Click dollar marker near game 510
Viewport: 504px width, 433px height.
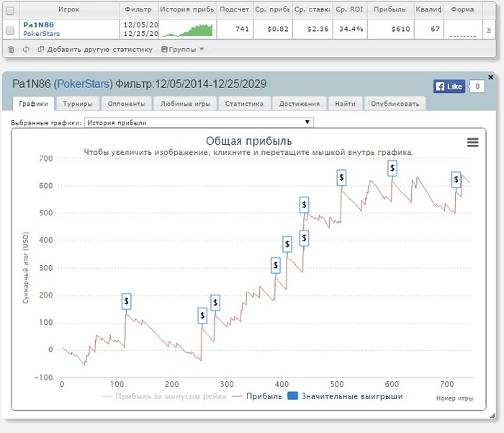point(341,177)
